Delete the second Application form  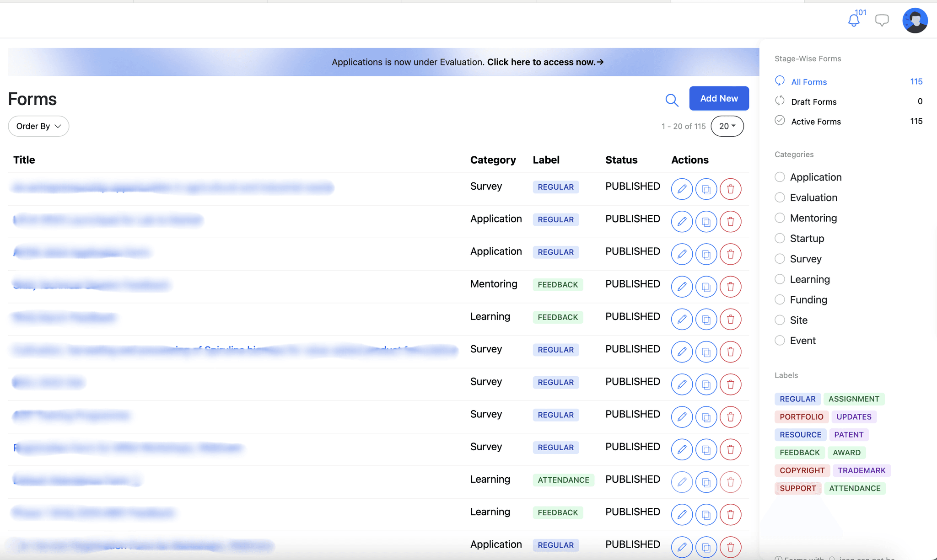pyautogui.click(x=730, y=254)
